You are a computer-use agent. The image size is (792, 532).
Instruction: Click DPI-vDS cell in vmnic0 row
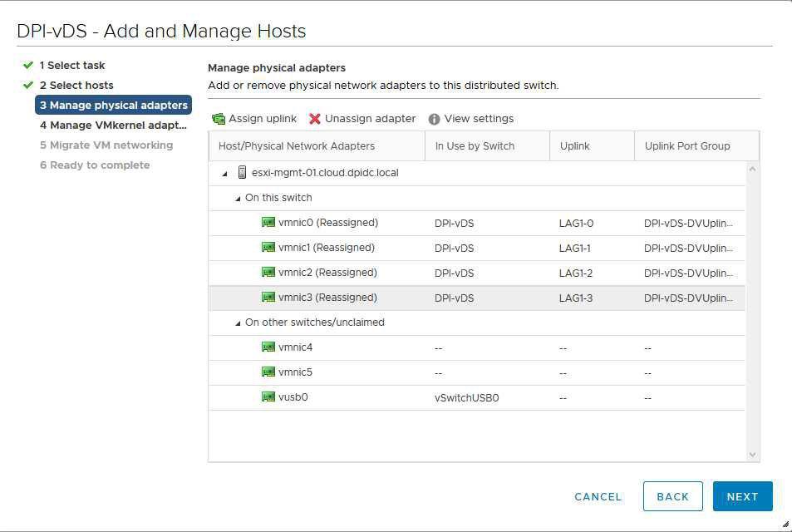(x=454, y=224)
